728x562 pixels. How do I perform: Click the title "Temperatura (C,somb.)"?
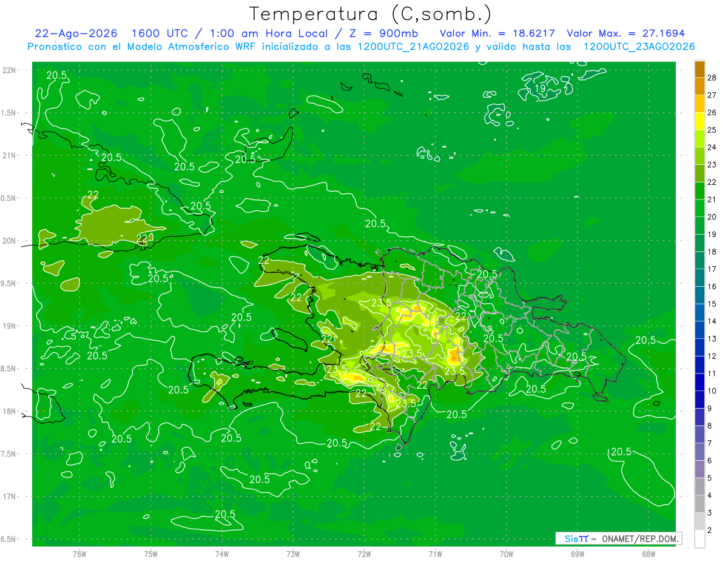(x=371, y=14)
